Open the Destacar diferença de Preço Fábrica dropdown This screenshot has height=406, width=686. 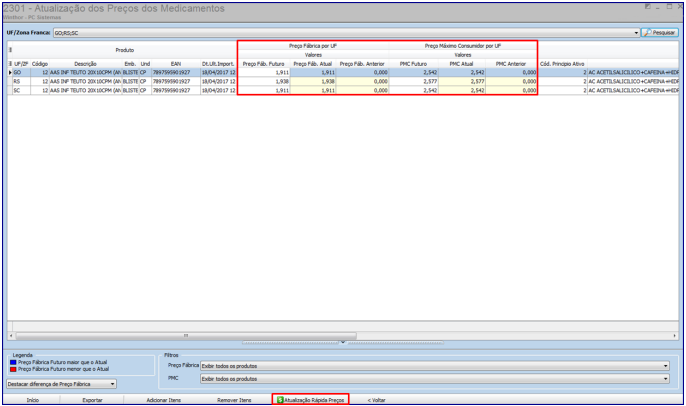[112, 384]
